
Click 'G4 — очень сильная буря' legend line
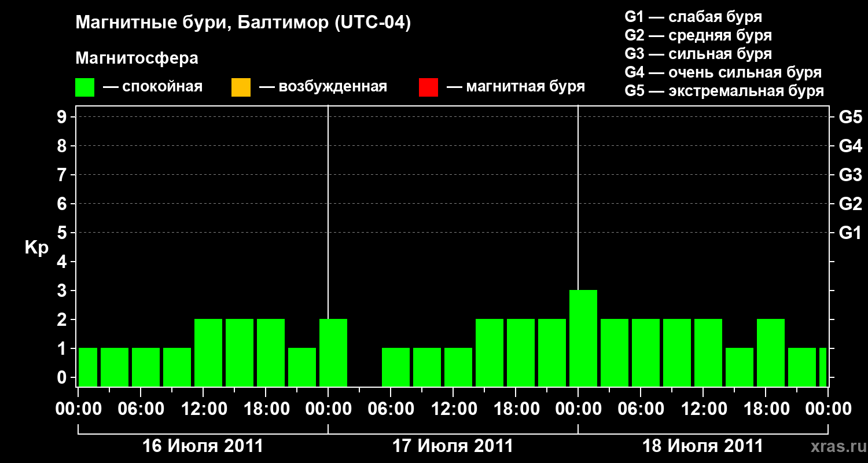(x=723, y=72)
